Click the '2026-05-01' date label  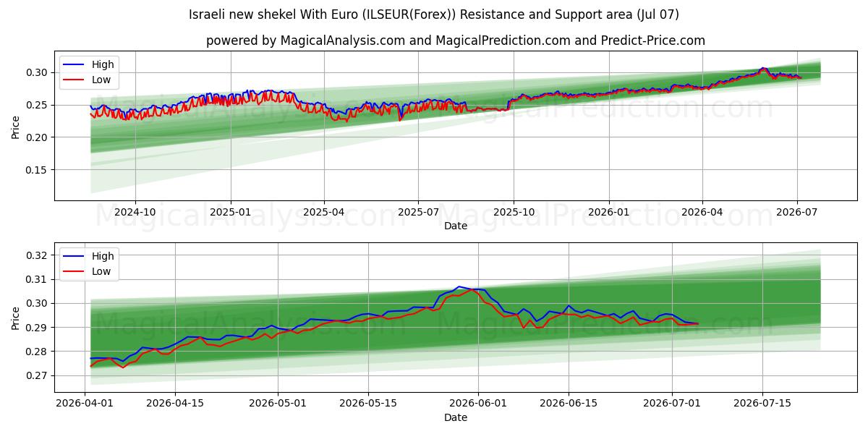pos(278,404)
